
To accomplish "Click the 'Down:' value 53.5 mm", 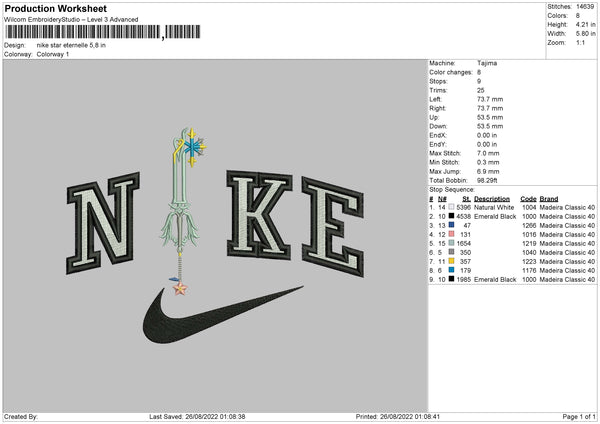I will [x=490, y=126].
